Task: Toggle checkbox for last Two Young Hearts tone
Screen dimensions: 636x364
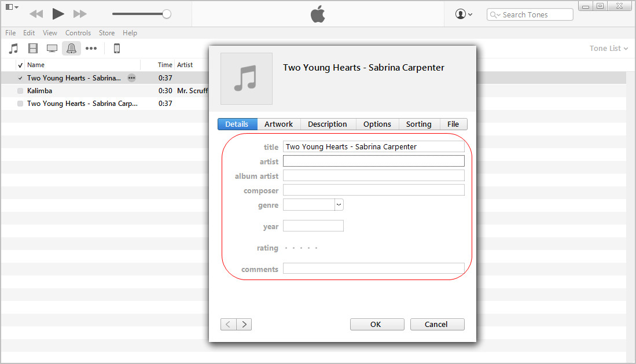Action: point(20,104)
